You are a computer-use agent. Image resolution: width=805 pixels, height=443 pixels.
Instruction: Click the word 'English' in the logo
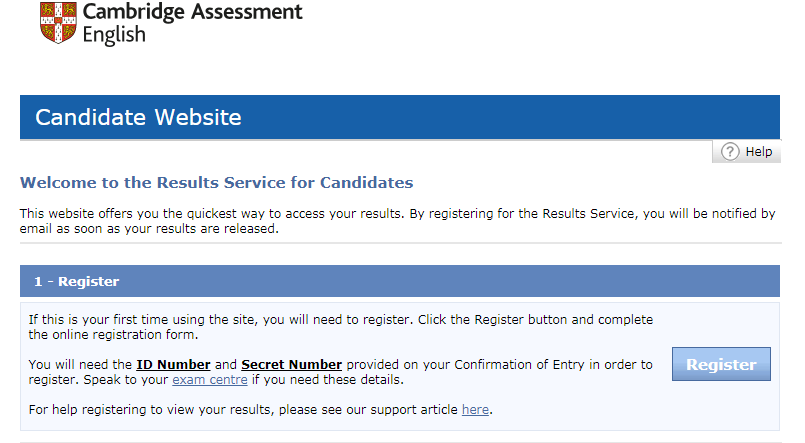(x=114, y=35)
